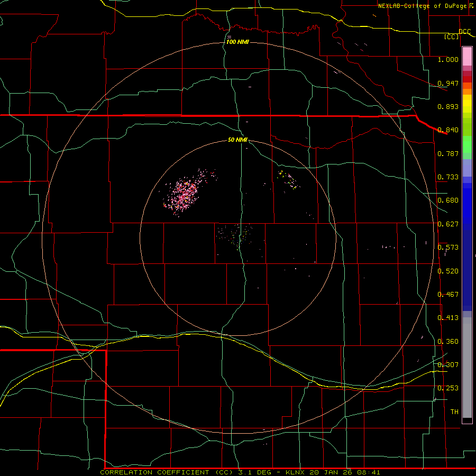Click the [CC] units label
The image size is (476, 476).
tap(452, 36)
